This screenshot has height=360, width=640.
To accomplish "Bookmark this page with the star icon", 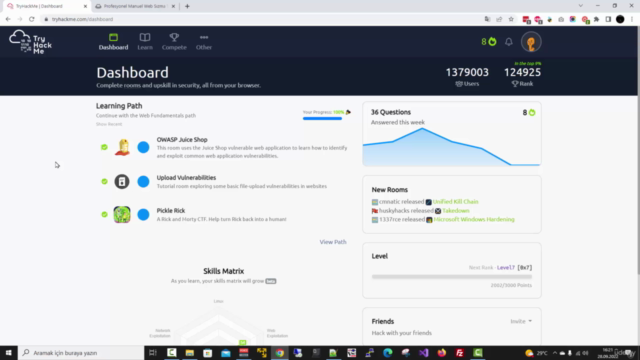I will [511, 19].
